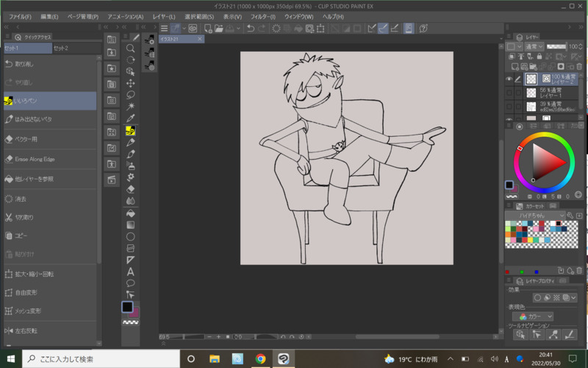
Task: Select the magnifying glass Zoom tool
Action: pos(130,48)
